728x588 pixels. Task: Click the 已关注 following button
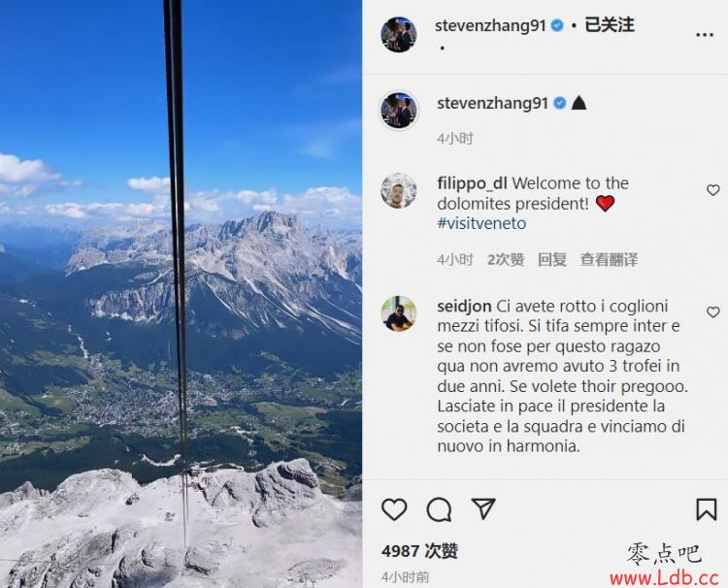tap(610, 25)
